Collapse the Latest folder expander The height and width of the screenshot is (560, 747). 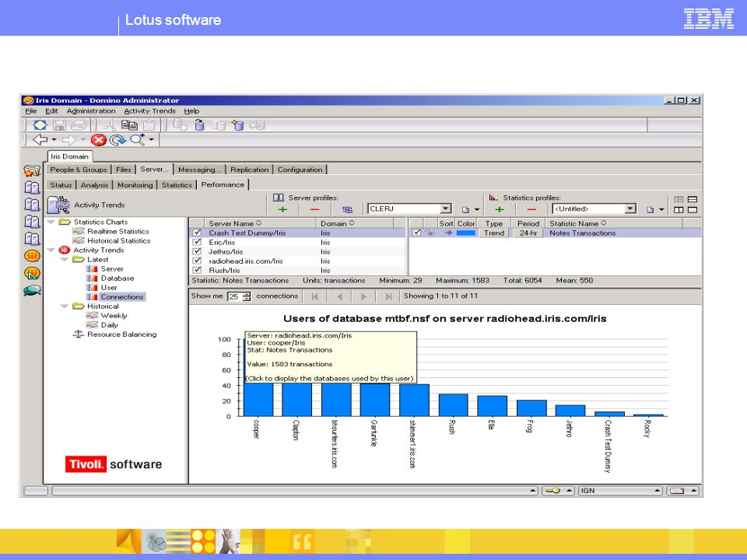tap(65, 260)
